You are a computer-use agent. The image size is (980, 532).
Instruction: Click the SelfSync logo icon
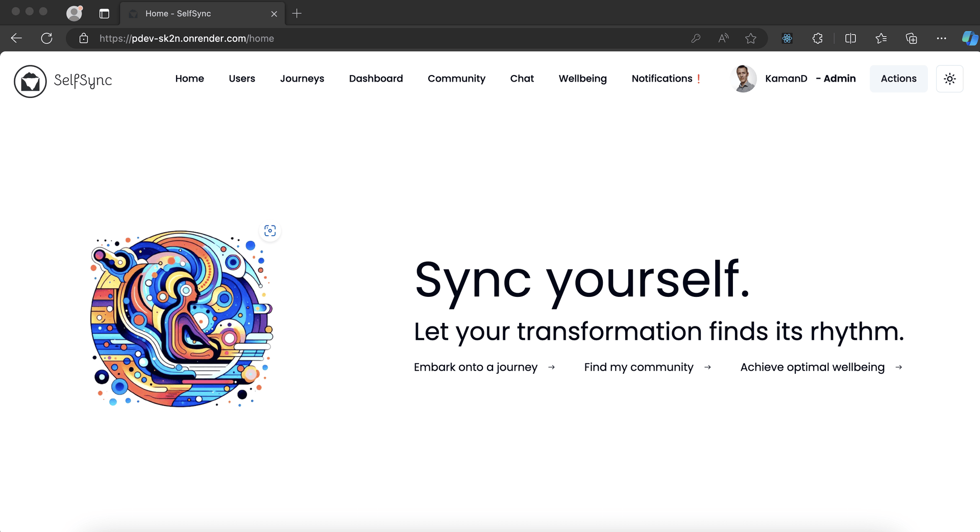pos(30,81)
